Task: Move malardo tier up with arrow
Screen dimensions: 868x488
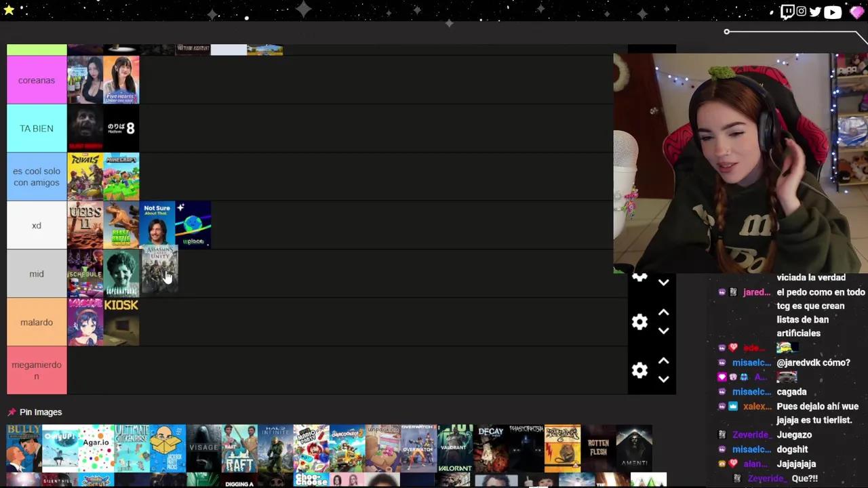Action: pyautogui.click(x=663, y=312)
